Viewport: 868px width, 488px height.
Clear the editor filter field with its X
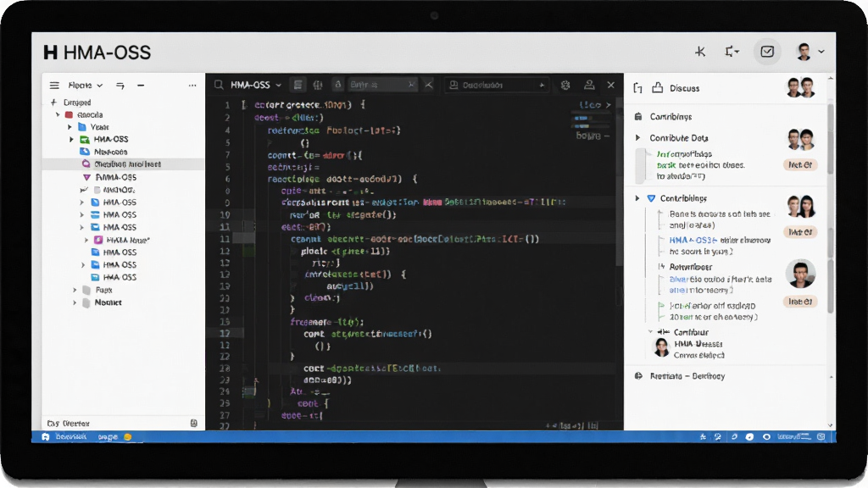pyautogui.click(x=411, y=85)
